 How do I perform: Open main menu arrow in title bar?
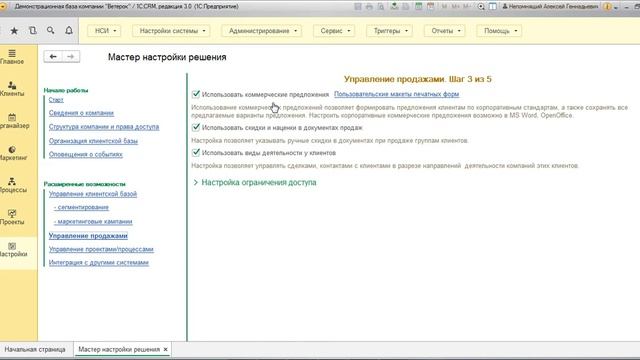(x=2, y=7)
